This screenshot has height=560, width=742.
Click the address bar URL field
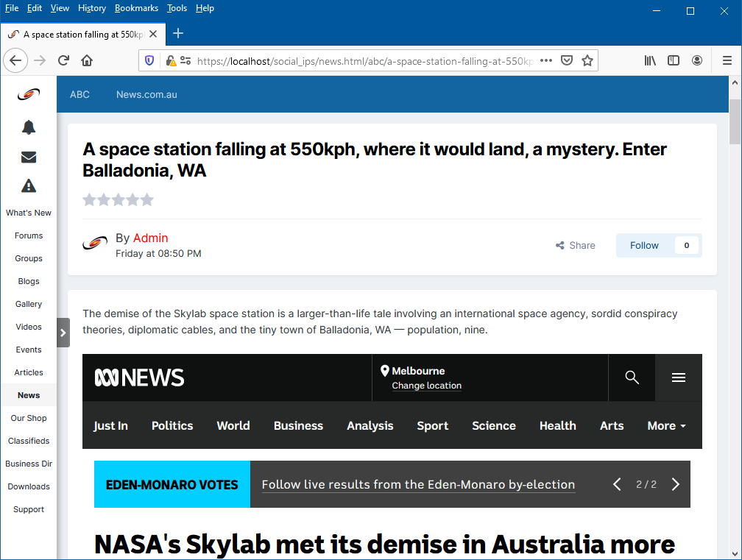[x=365, y=61]
